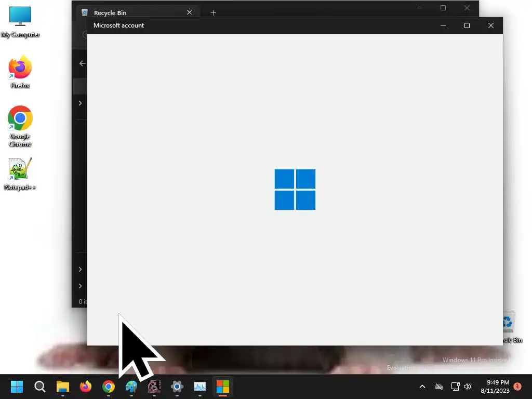Select the Microsoft logo taskbar app
This screenshot has height=399, width=532.
(222, 387)
